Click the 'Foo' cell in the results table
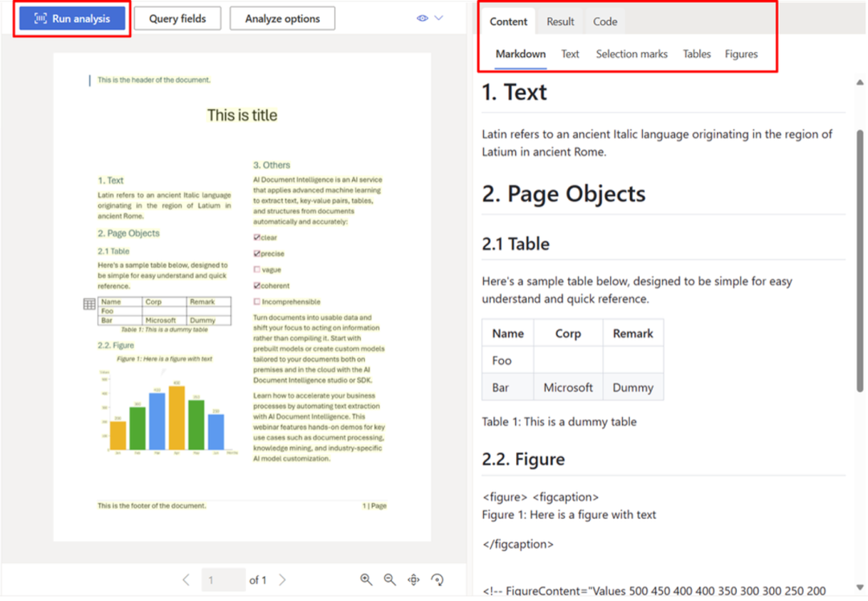This screenshot has height=601, width=868. (508, 360)
